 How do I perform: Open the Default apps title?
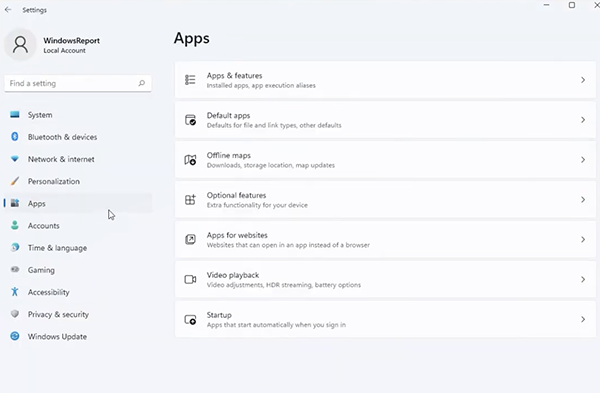pyautogui.click(x=228, y=115)
